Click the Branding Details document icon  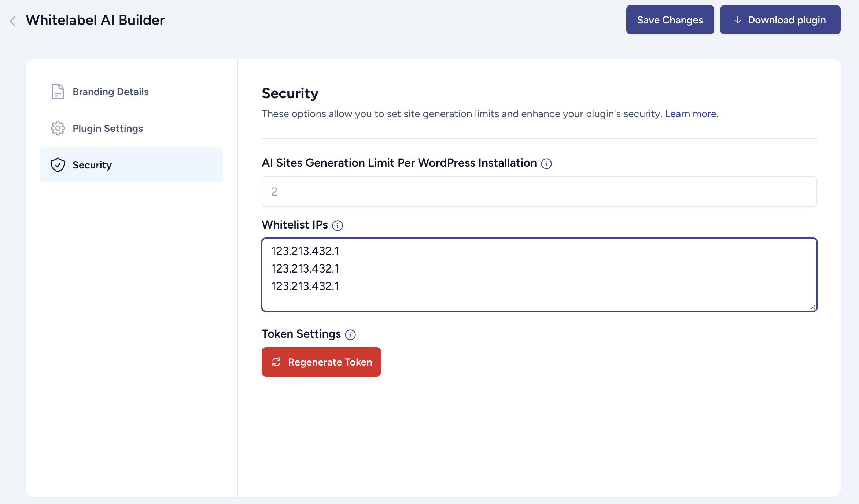tap(58, 92)
